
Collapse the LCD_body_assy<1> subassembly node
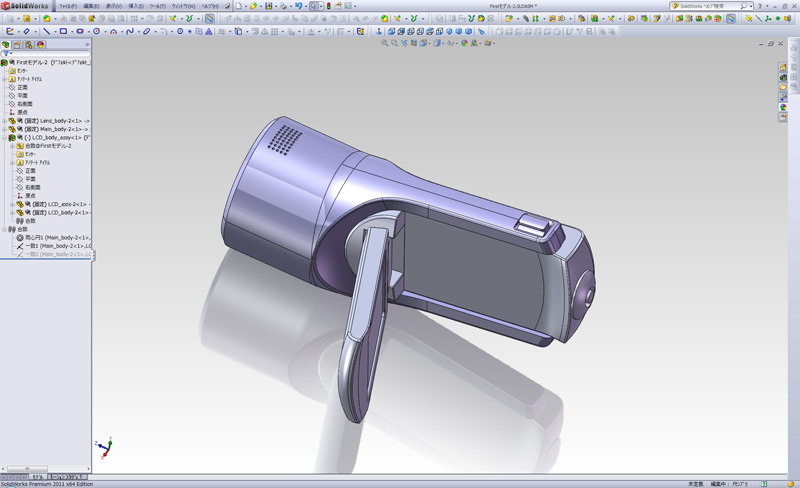(x=4, y=138)
